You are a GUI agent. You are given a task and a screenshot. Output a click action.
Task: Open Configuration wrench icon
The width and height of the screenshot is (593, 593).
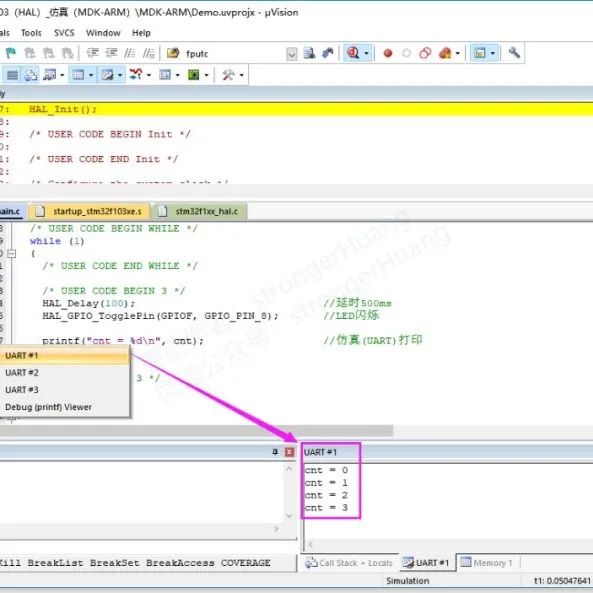click(514, 53)
